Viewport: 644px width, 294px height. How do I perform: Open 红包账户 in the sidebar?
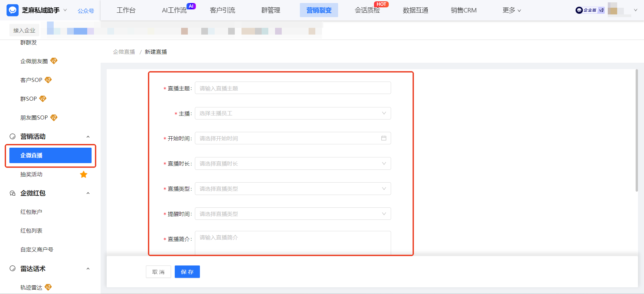click(x=31, y=212)
